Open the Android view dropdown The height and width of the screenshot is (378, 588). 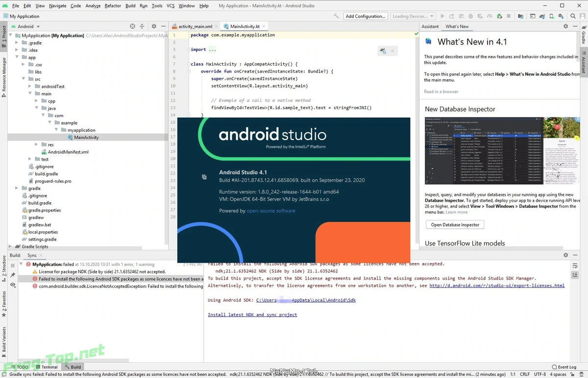pos(25,26)
